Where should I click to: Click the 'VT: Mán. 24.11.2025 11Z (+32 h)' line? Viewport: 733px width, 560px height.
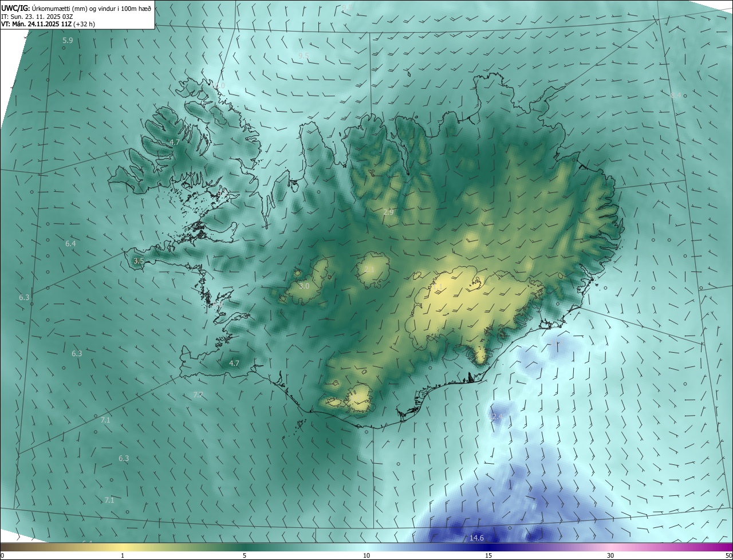click(x=48, y=25)
